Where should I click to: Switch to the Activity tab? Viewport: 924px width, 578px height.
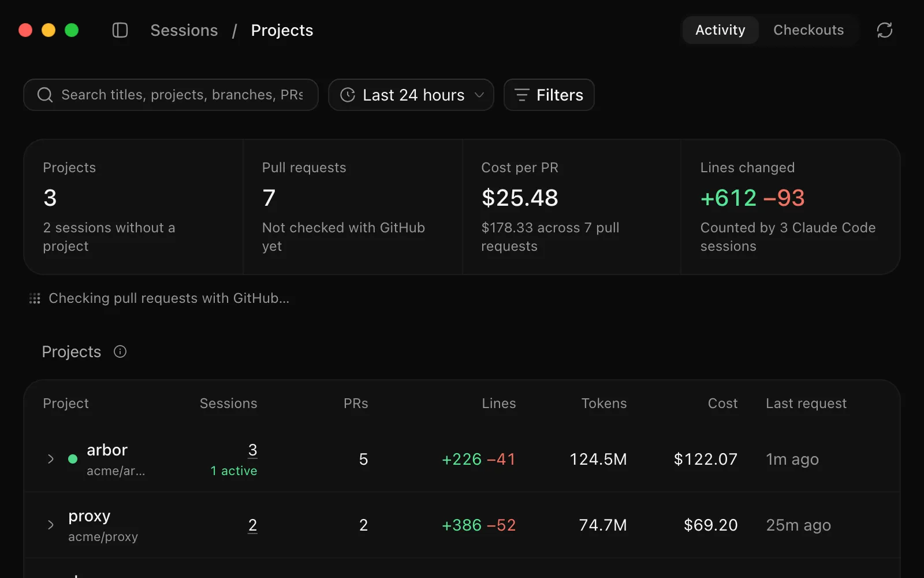720,30
